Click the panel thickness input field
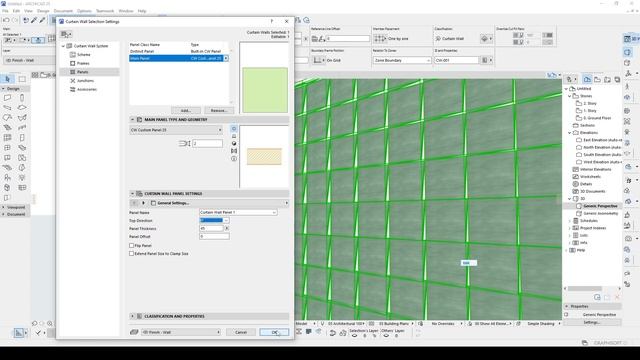This screenshot has width=640, height=360. 207,143
